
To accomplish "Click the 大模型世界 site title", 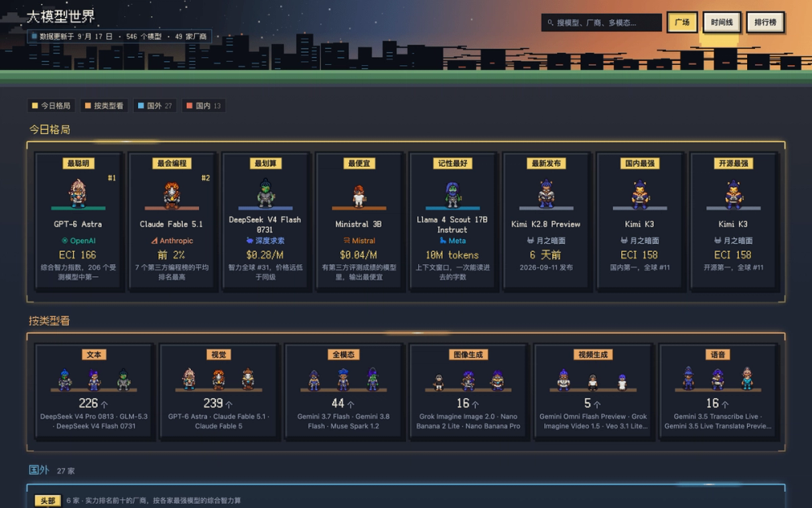I will tap(61, 16).
